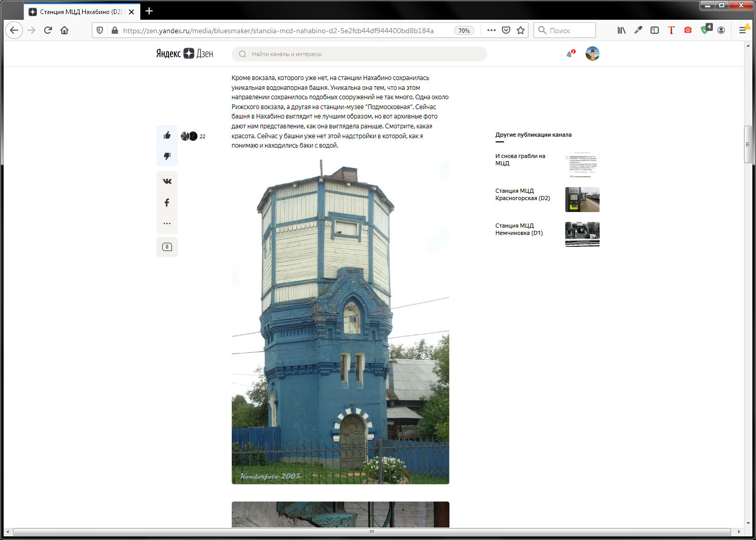
Task: Click the scroll right arrow
Action: [x=739, y=532]
